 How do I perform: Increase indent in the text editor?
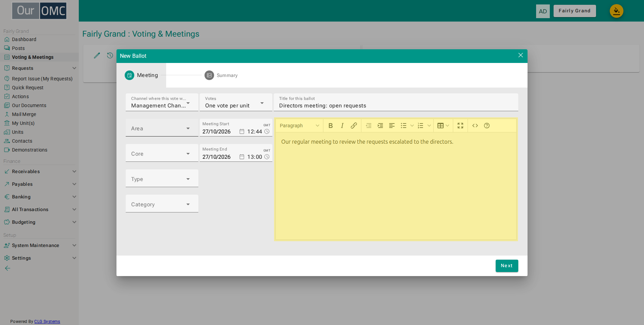pyautogui.click(x=380, y=126)
